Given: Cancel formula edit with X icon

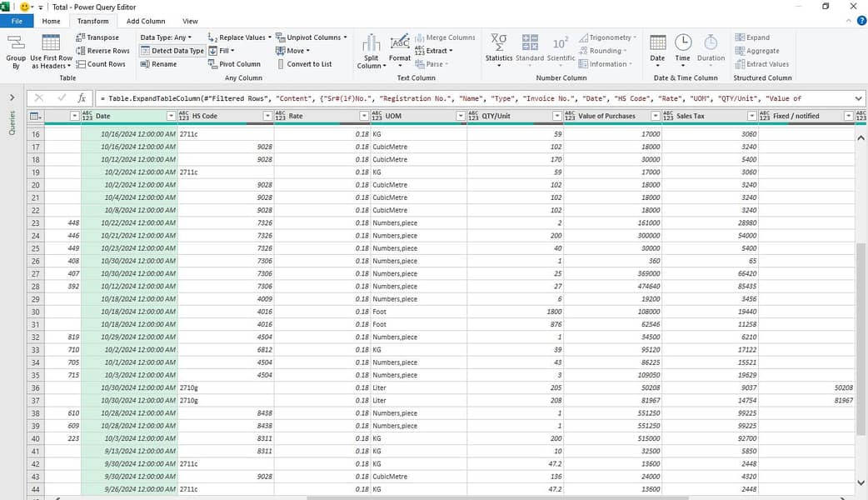Looking at the screenshot, I should point(39,98).
